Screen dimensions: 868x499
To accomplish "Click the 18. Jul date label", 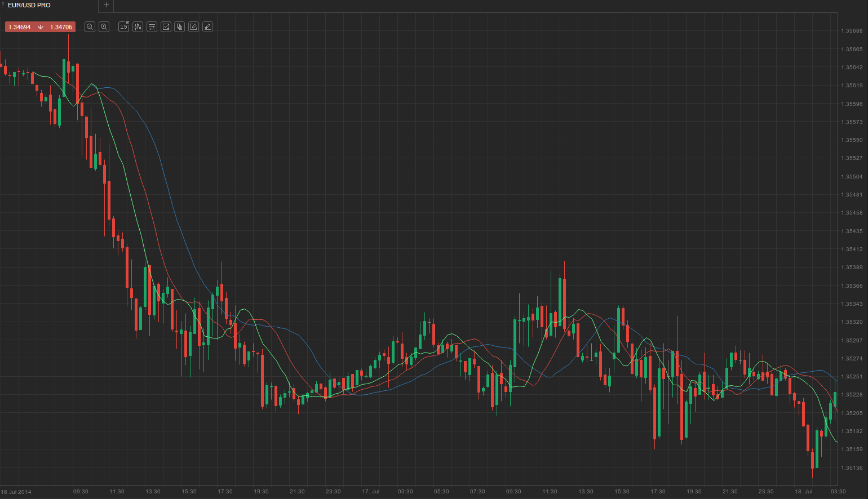I will click(804, 492).
